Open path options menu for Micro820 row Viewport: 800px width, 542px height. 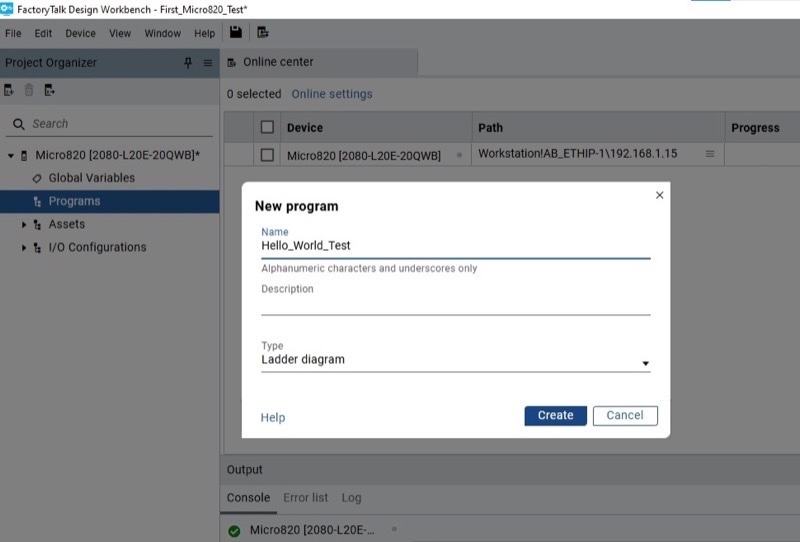[710, 154]
